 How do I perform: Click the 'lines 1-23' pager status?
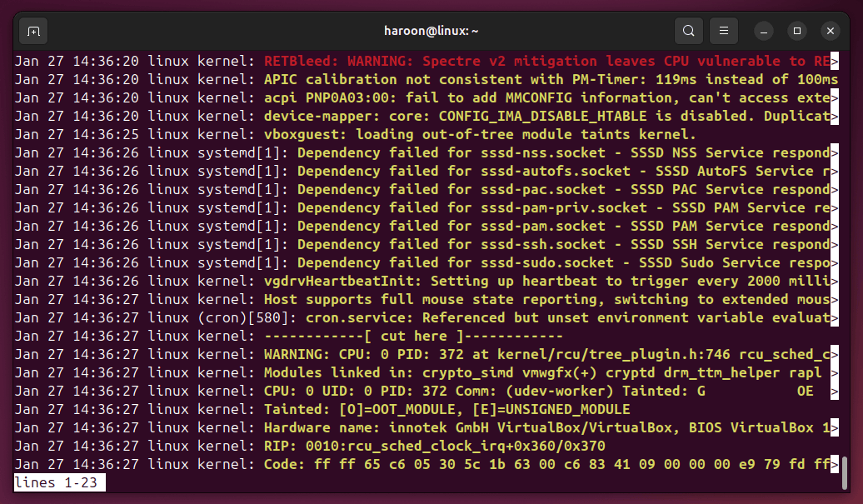pyautogui.click(x=59, y=482)
